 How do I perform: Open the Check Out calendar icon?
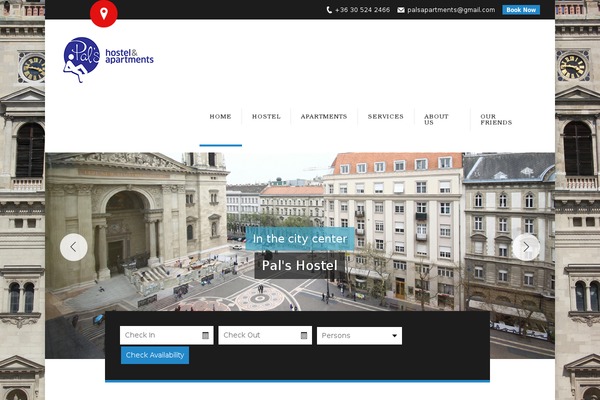(x=304, y=335)
